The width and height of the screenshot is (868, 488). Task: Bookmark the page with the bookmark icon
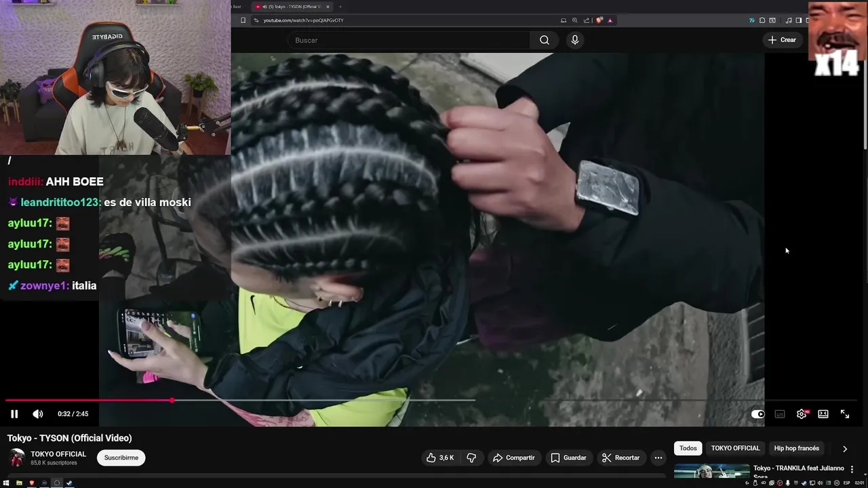pyautogui.click(x=243, y=20)
